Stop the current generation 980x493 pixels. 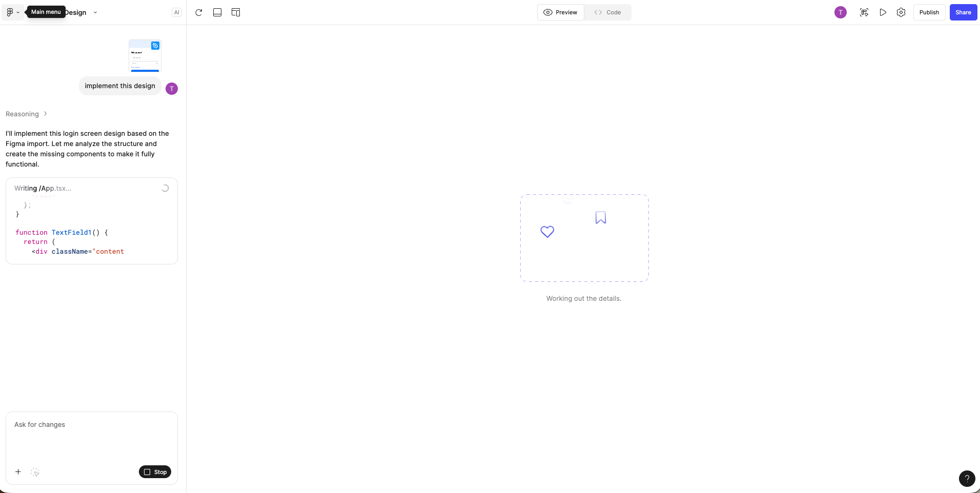point(155,471)
